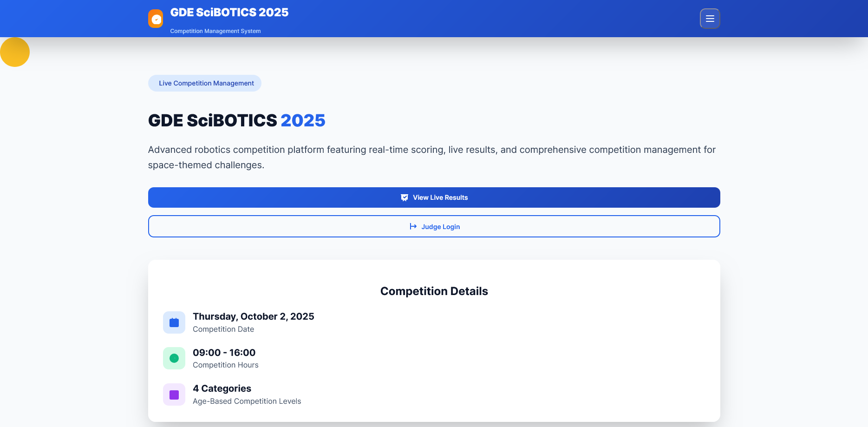The image size is (868, 427).
Task: Click the blue 2025 in the main heading
Action: [303, 120]
